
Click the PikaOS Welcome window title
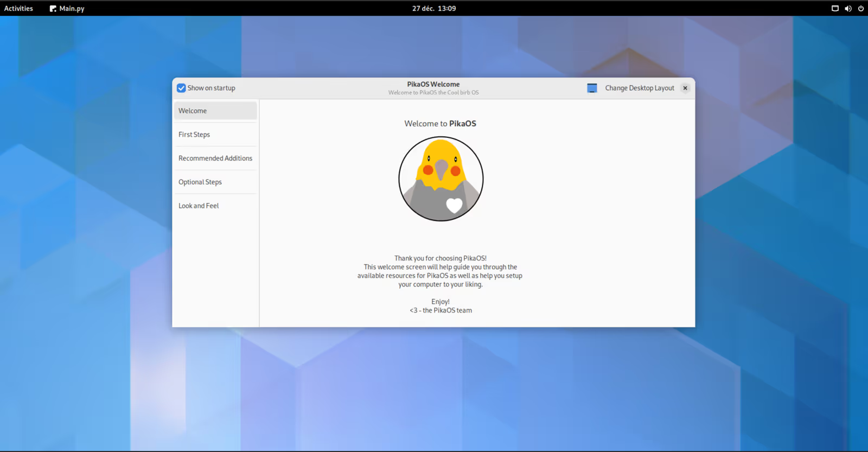point(433,84)
